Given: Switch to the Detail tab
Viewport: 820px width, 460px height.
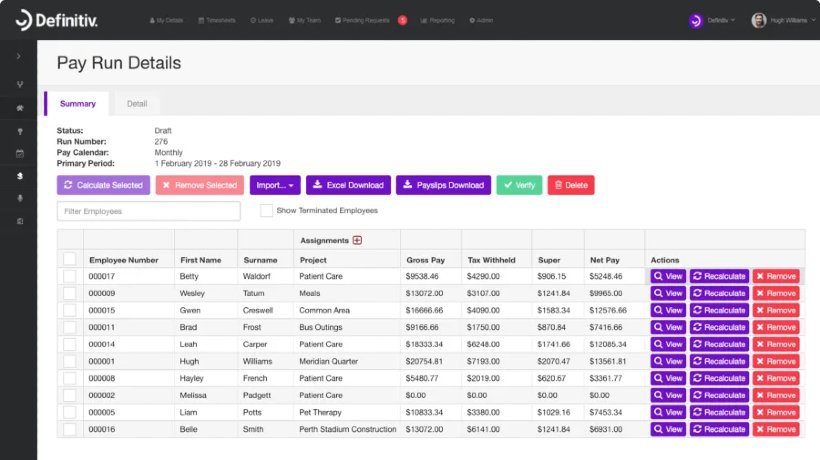Looking at the screenshot, I should coord(137,104).
